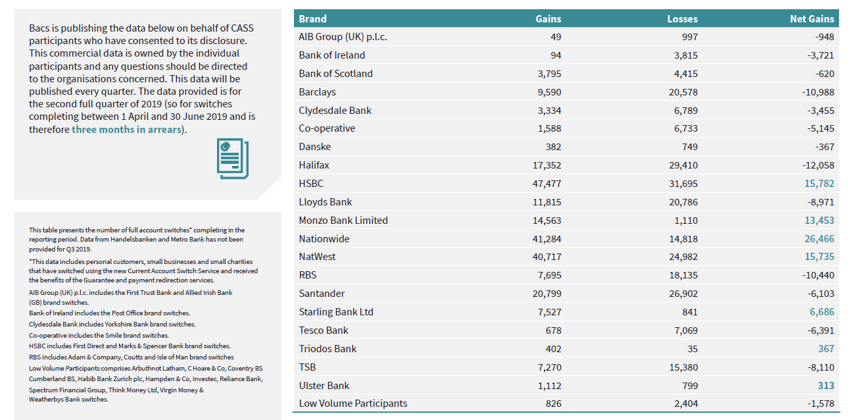Screen dimensions: 868x420
Task: Click the AIB Group (UK) p.l.c. brand name
Action: 343,37
